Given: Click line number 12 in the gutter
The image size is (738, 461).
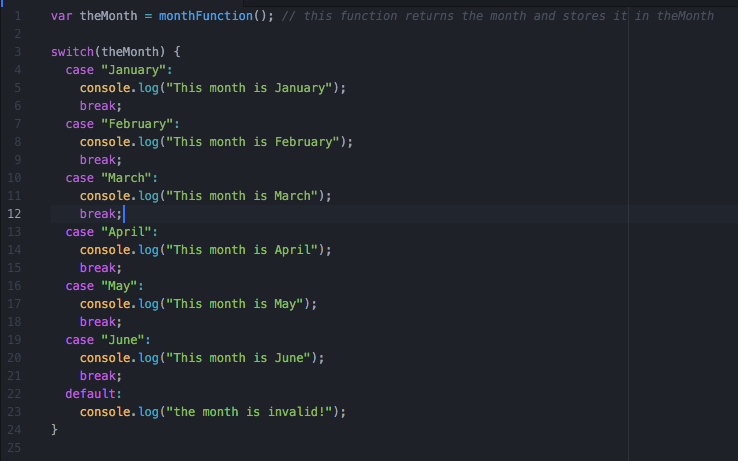Looking at the screenshot, I should click(x=14, y=214).
